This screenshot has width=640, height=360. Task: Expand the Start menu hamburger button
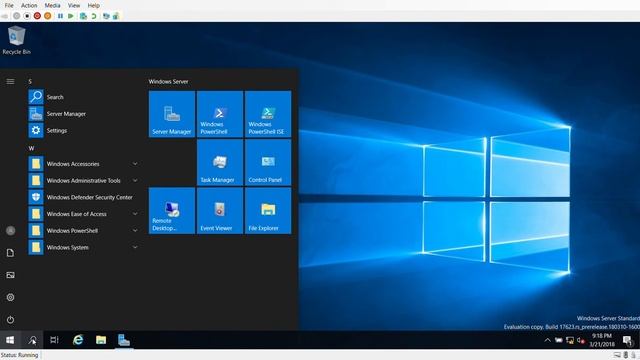pos(10,82)
